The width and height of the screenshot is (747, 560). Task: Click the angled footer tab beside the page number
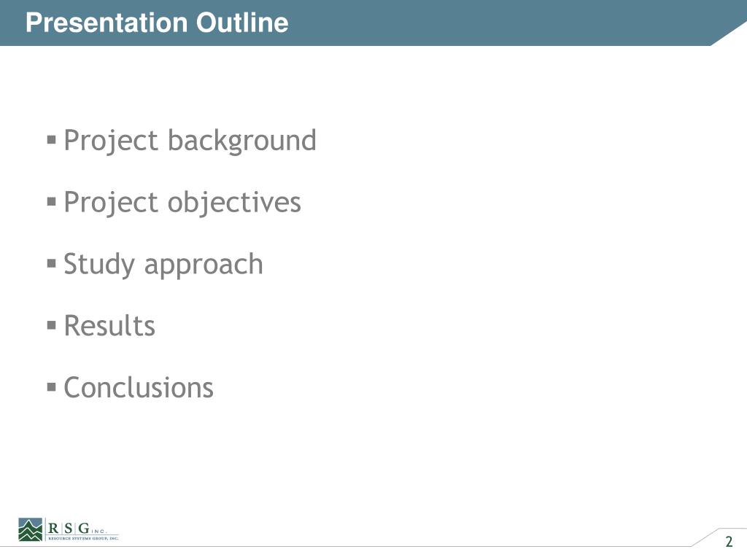(705, 537)
